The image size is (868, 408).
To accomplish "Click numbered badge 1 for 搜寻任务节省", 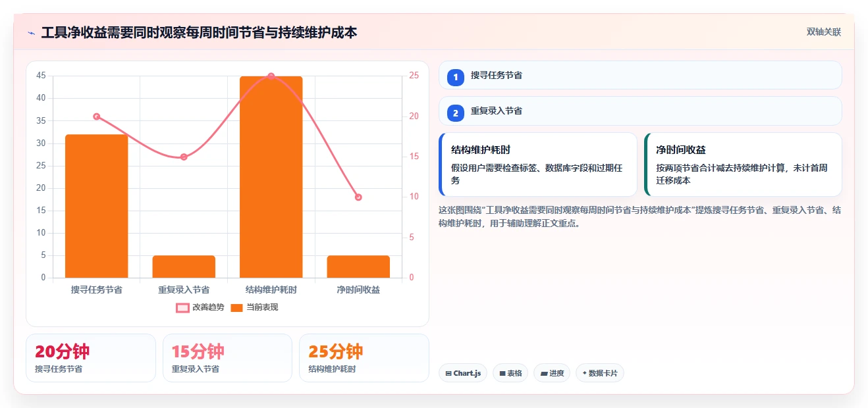I will (455, 77).
